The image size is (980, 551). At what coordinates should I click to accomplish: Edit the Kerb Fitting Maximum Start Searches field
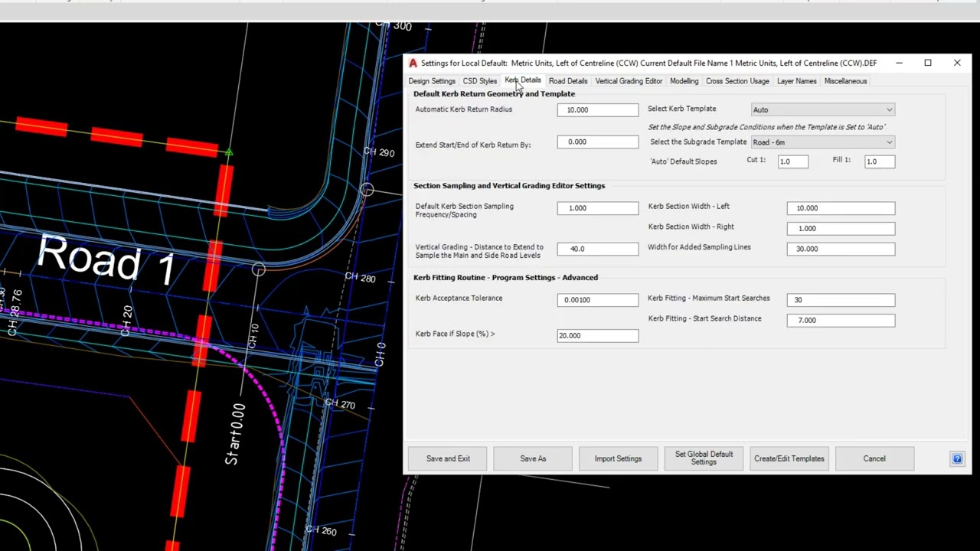[841, 300]
